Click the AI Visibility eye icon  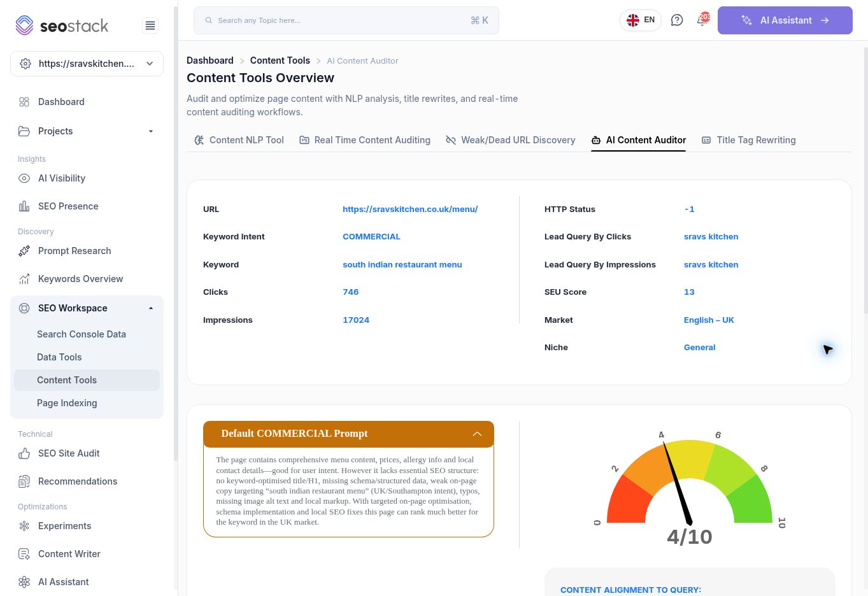pyautogui.click(x=24, y=178)
